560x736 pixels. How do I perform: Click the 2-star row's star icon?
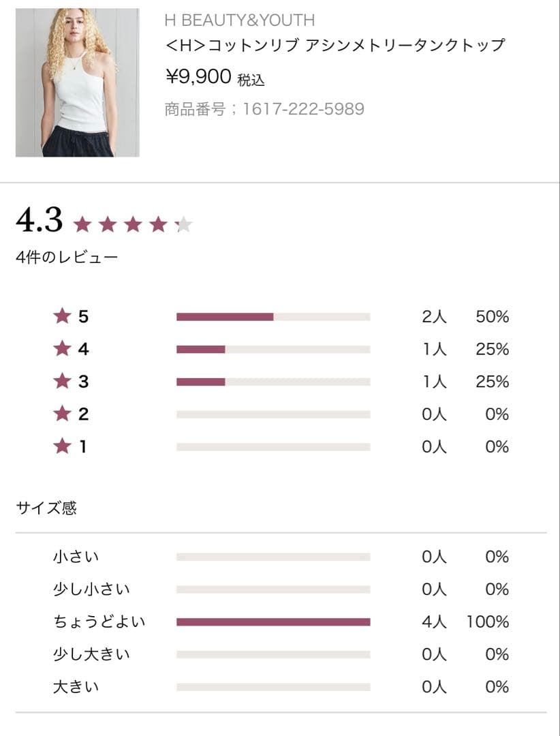tap(63, 414)
